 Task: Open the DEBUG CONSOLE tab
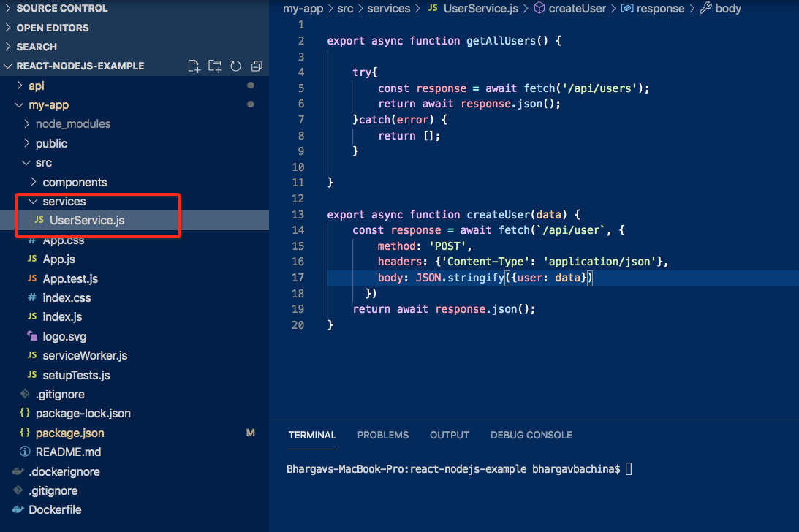[x=531, y=435]
